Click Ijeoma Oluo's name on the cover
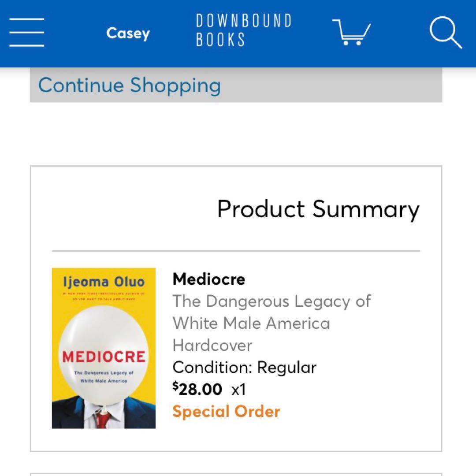This screenshot has height=476, width=476. point(104,282)
